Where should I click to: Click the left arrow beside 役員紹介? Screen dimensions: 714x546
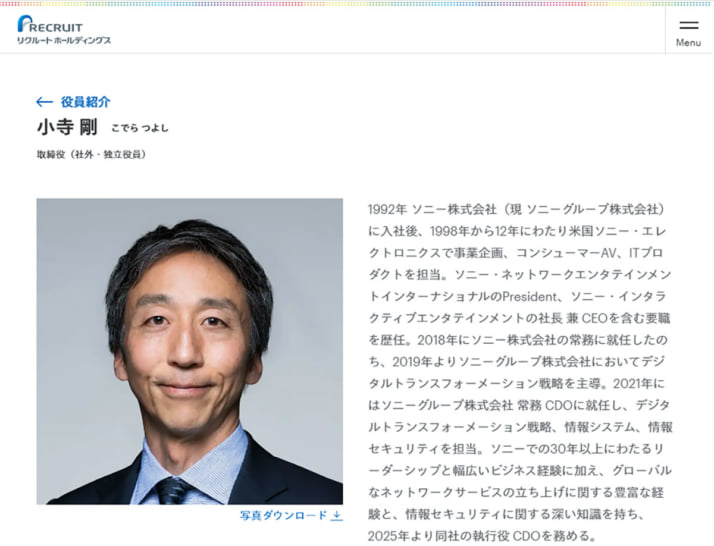pos(44,102)
